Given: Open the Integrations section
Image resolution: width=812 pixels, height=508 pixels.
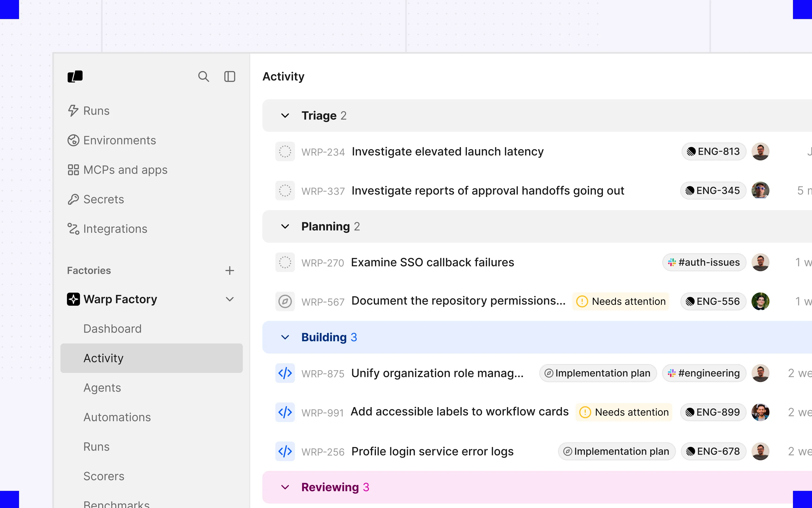Looking at the screenshot, I should point(107,229).
